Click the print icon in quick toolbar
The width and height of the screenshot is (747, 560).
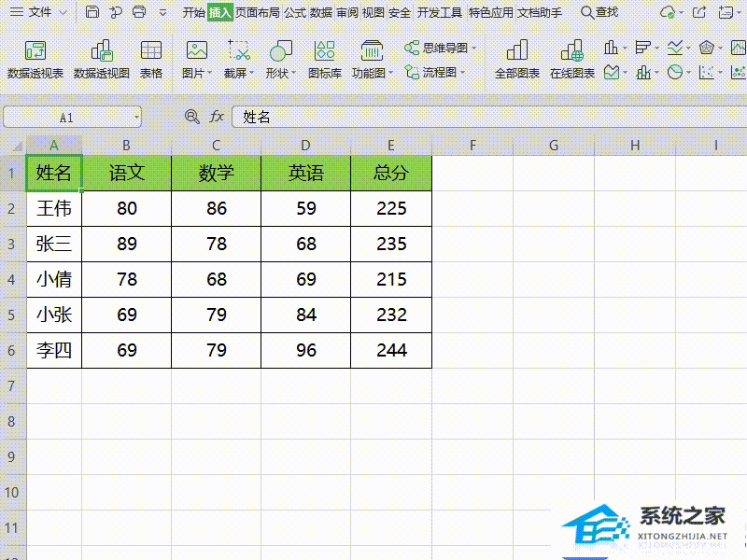139,12
